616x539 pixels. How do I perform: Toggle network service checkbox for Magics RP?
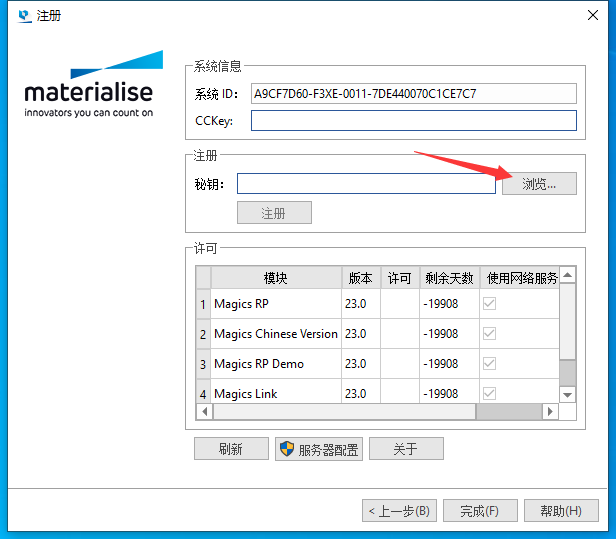click(x=489, y=304)
